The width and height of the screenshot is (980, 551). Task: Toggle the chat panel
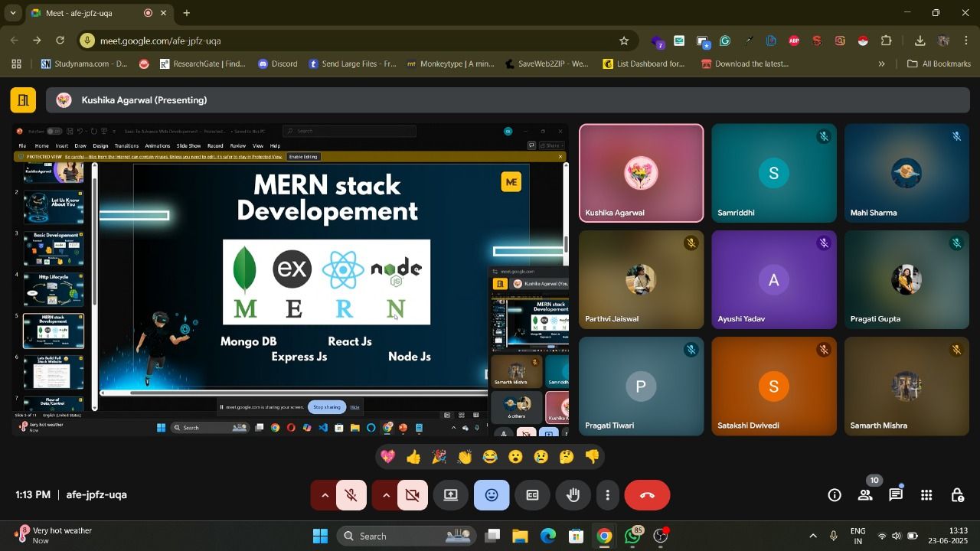coord(896,495)
